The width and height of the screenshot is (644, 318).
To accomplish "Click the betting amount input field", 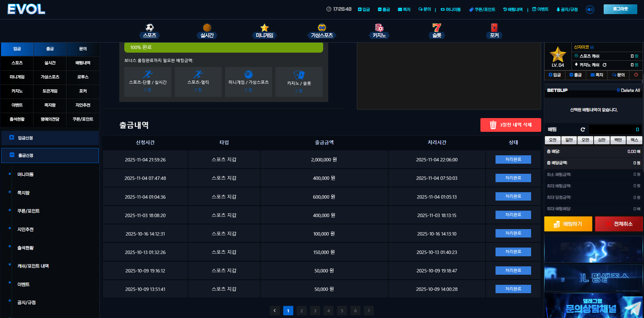I will pyautogui.click(x=614, y=129).
